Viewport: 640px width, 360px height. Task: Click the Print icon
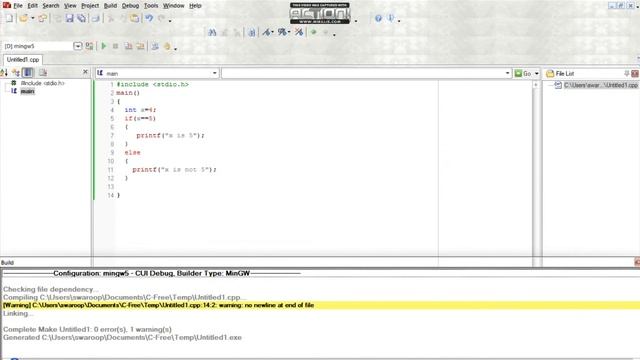tap(96, 18)
